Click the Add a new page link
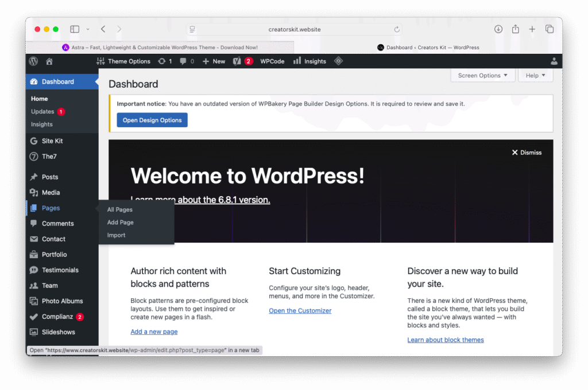The image size is (588, 390). [154, 331]
